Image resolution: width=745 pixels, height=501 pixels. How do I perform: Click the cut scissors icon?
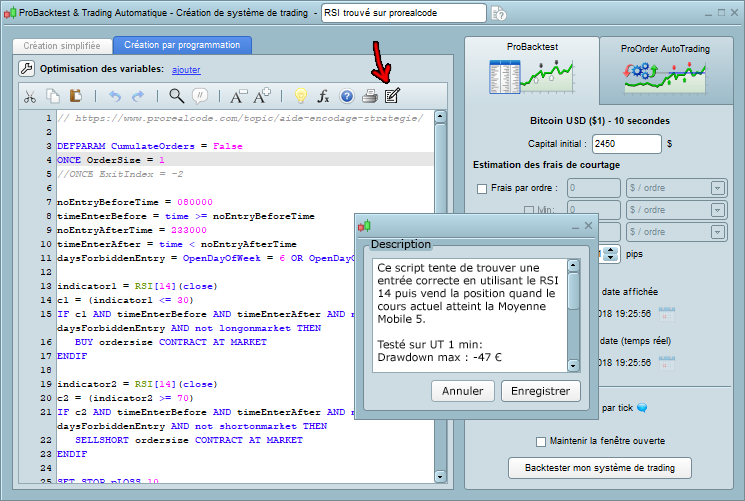[30, 97]
